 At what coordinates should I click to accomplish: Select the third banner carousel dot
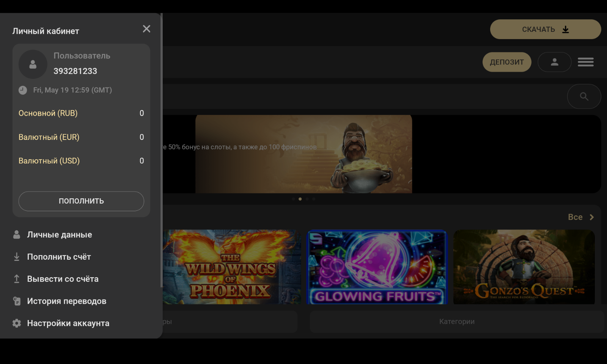click(x=307, y=199)
